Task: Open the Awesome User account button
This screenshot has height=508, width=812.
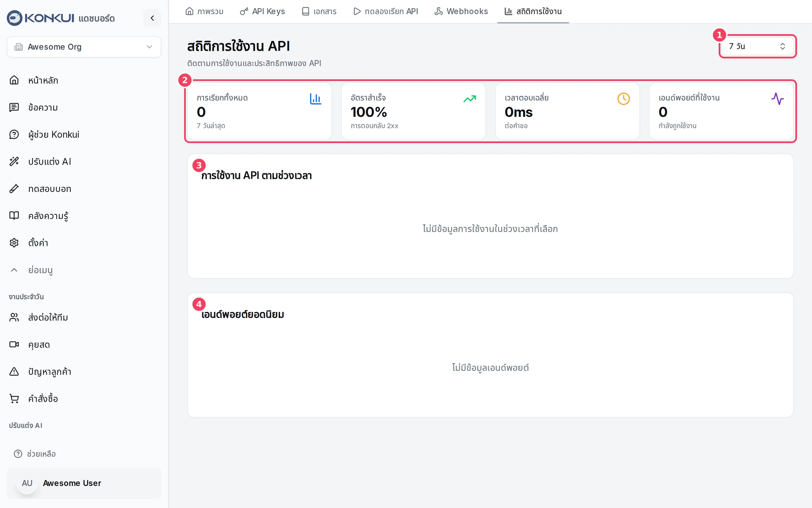Action: (x=84, y=483)
